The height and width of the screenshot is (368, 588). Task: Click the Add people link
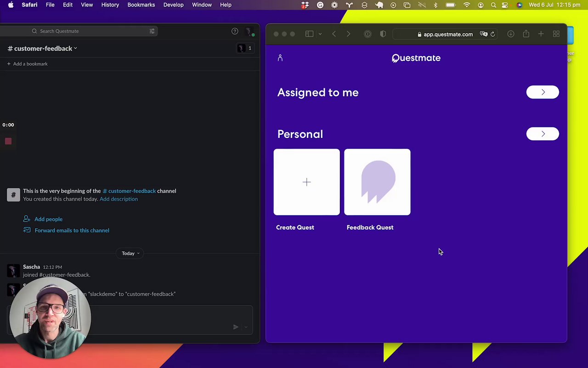pos(48,219)
